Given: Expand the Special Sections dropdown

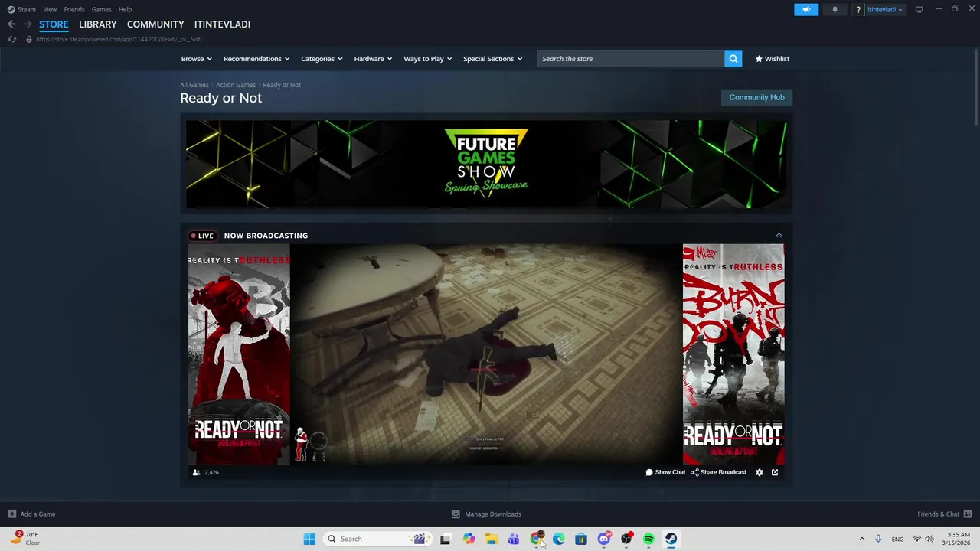Looking at the screenshot, I should coord(492,59).
